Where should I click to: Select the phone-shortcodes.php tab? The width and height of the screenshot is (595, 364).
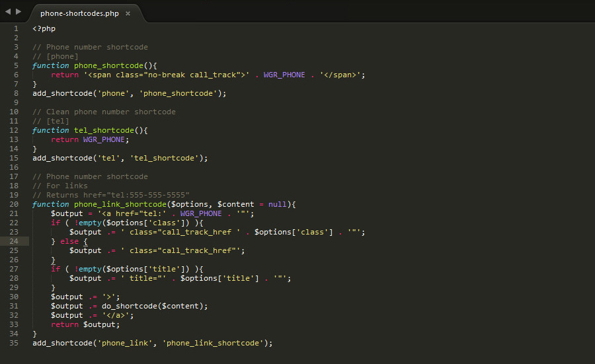pos(79,13)
